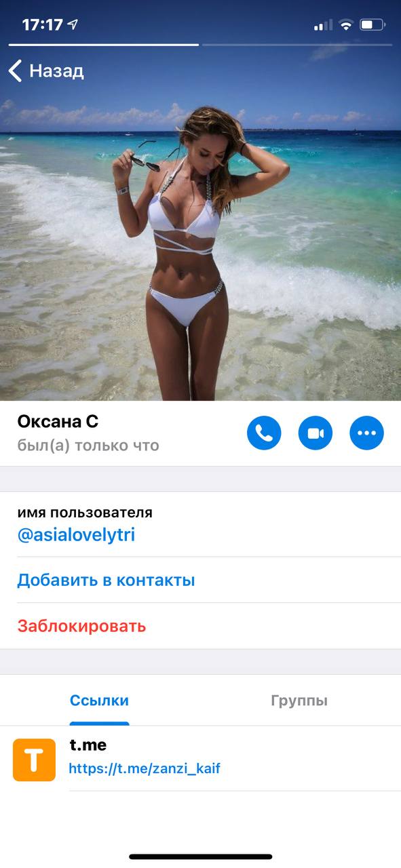401x868 pixels.
Task: Tap the battery indicator icon
Action: point(373,25)
